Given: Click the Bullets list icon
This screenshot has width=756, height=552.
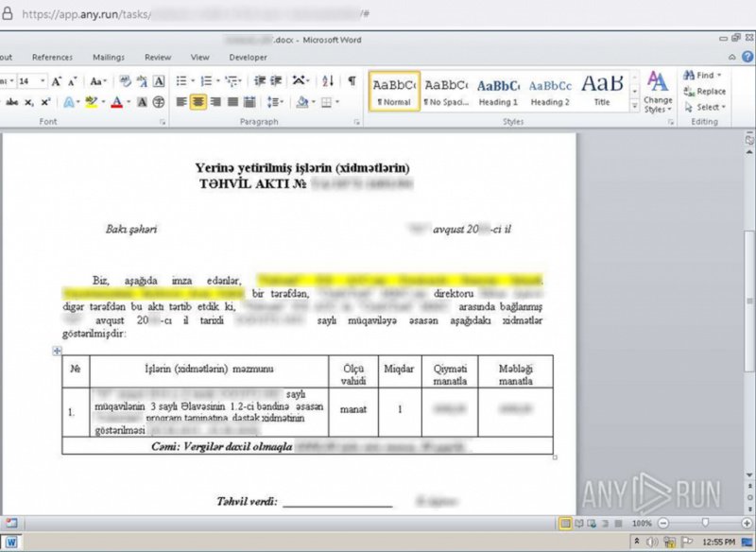Looking at the screenshot, I should click(183, 81).
